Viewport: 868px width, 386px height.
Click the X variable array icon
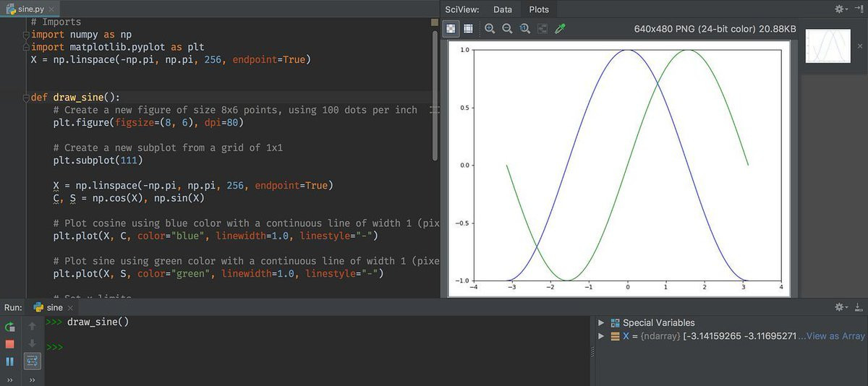click(616, 336)
